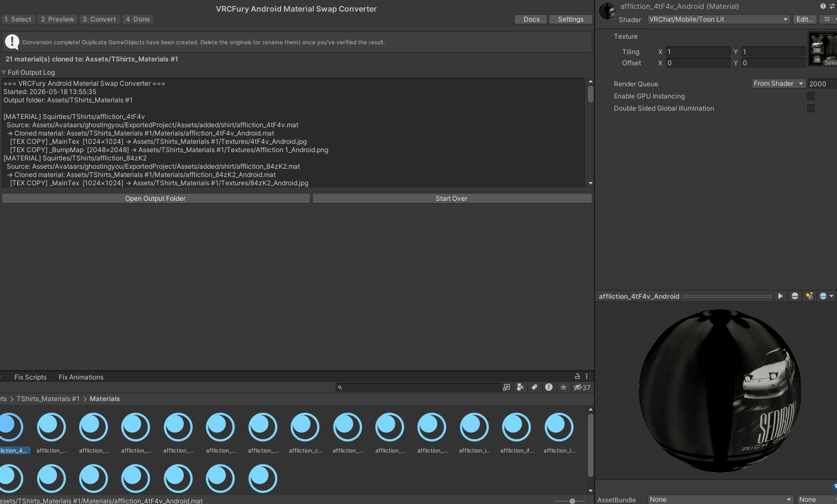Go to step 1 Select tab
The width and height of the screenshot is (837, 504).
18,19
